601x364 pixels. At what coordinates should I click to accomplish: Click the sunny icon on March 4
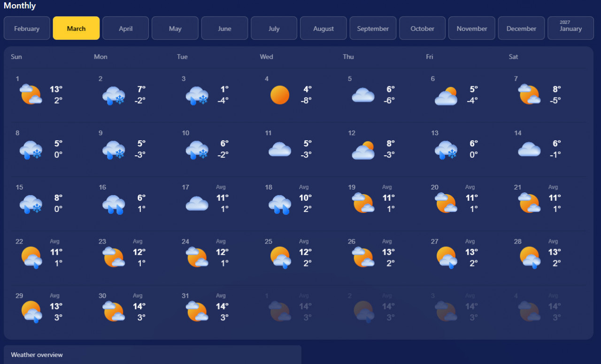[x=279, y=95]
